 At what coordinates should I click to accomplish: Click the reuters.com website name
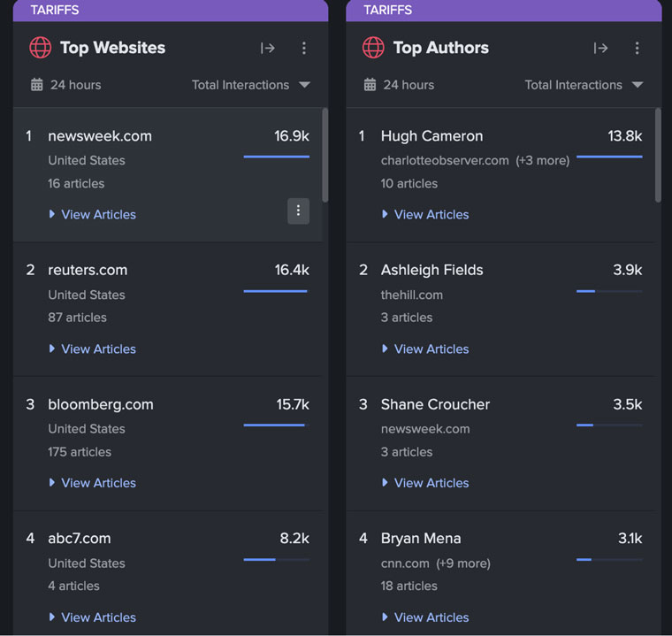point(88,270)
